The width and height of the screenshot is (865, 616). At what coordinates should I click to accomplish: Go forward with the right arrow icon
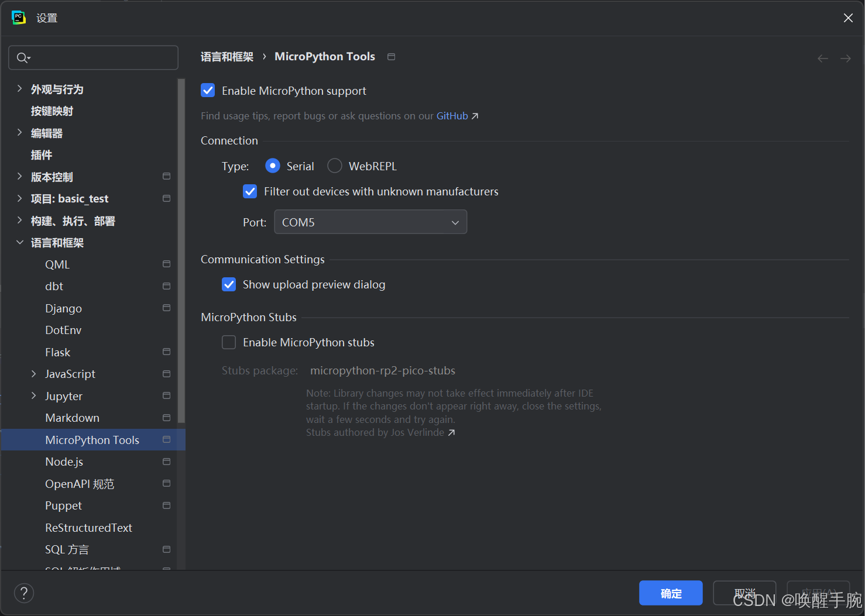click(846, 58)
